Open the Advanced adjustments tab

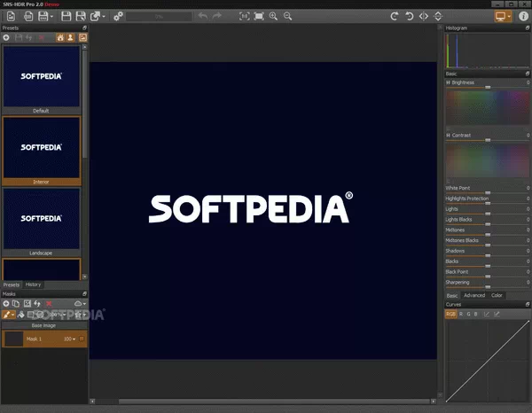pos(474,295)
